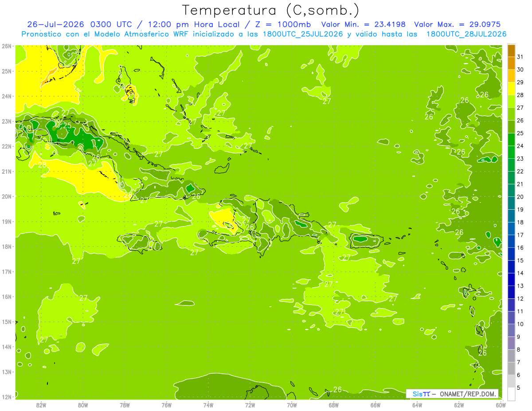Click the '66W' longitude axis label
532x411 pixels.
tap(375, 405)
